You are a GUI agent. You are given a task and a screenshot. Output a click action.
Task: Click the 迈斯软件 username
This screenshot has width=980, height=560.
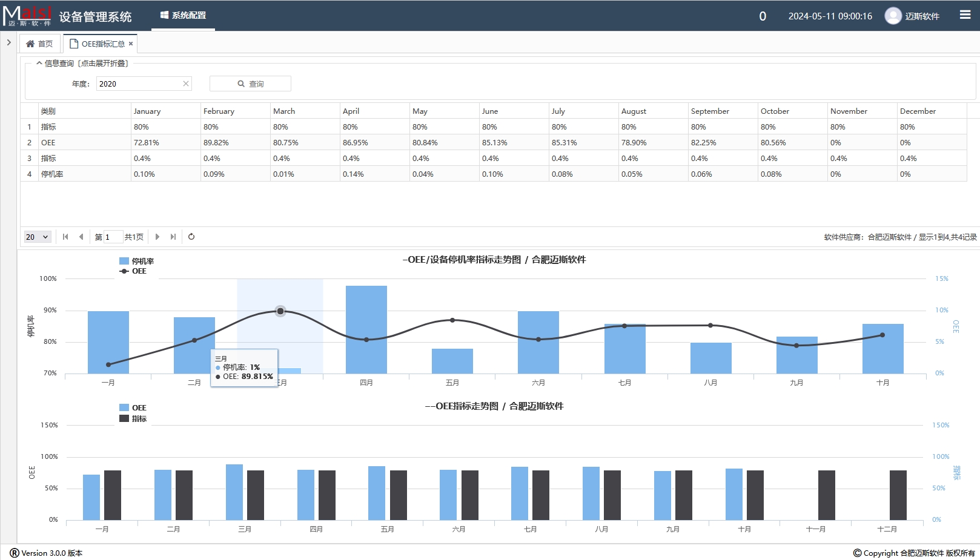(922, 16)
